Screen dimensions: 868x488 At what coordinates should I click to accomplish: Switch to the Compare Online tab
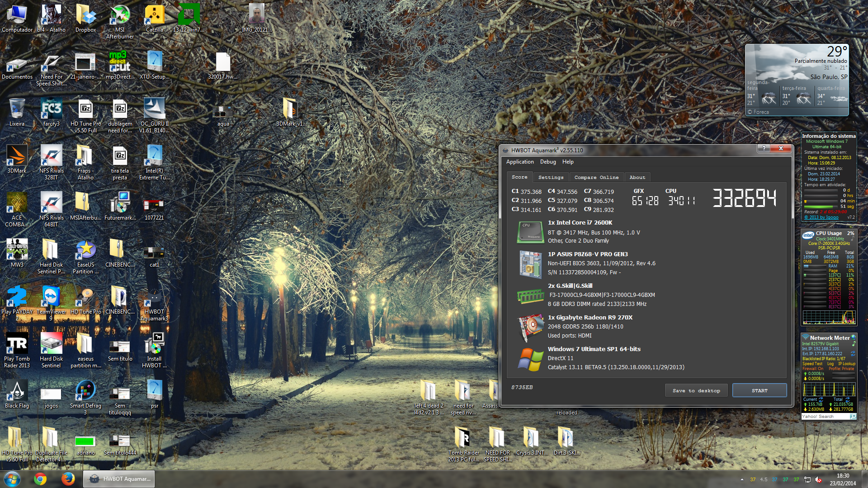(x=596, y=177)
